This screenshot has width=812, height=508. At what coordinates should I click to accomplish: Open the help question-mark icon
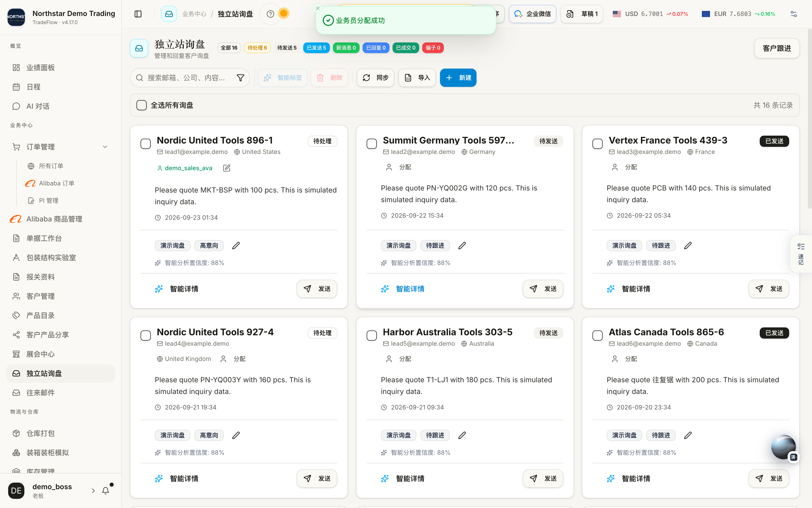pyautogui.click(x=270, y=14)
